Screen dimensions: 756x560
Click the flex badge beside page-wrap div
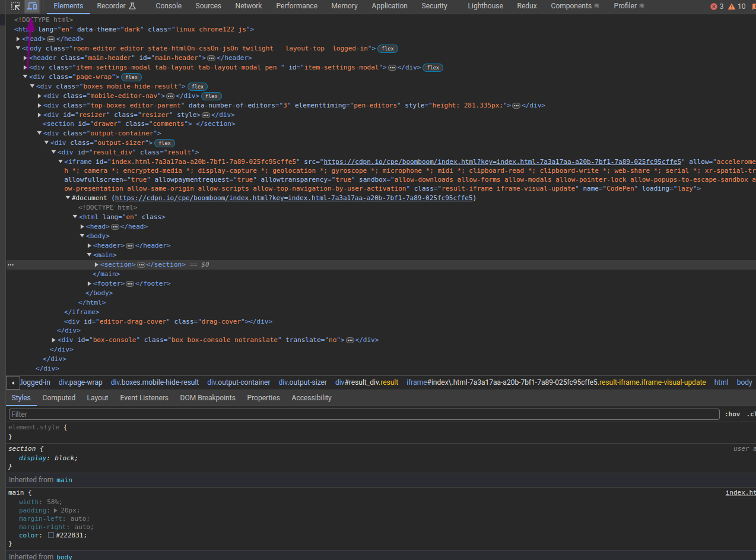click(131, 77)
